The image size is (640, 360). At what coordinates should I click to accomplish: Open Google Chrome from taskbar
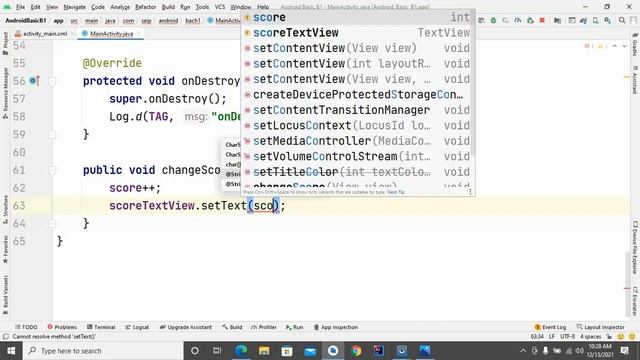pos(356,351)
